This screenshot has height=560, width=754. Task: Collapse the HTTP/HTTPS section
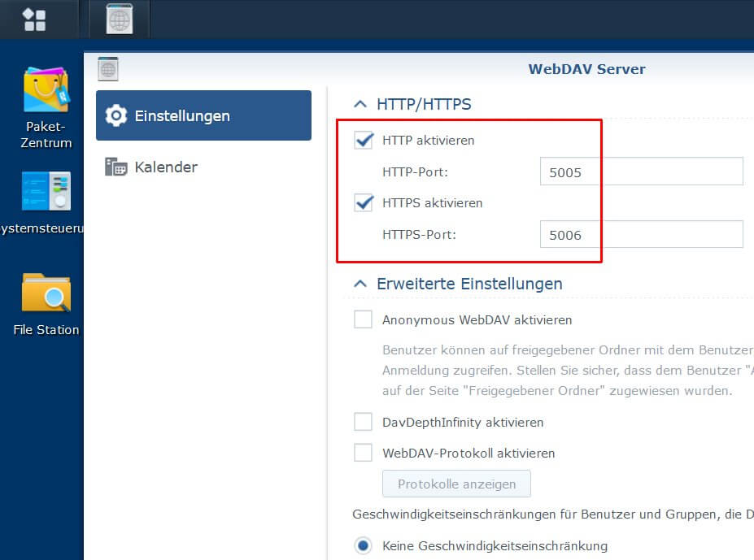click(x=360, y=104)
